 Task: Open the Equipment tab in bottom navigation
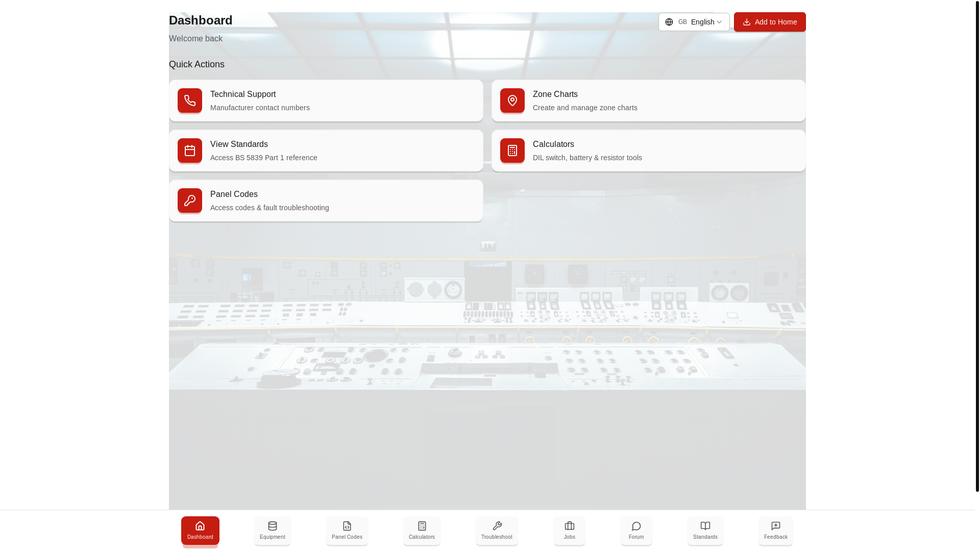(x=273, y=531)
